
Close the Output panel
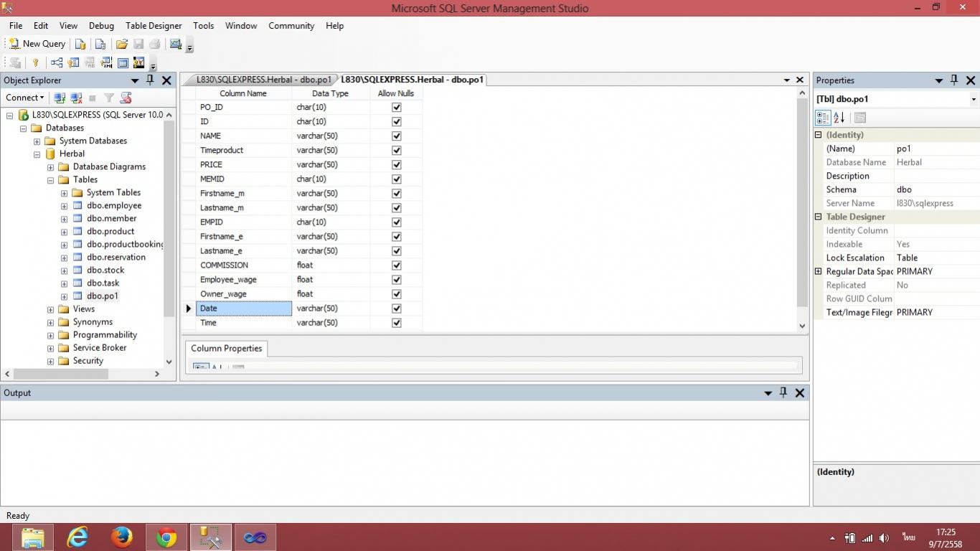pyautogui.click(x=800, y=392)
